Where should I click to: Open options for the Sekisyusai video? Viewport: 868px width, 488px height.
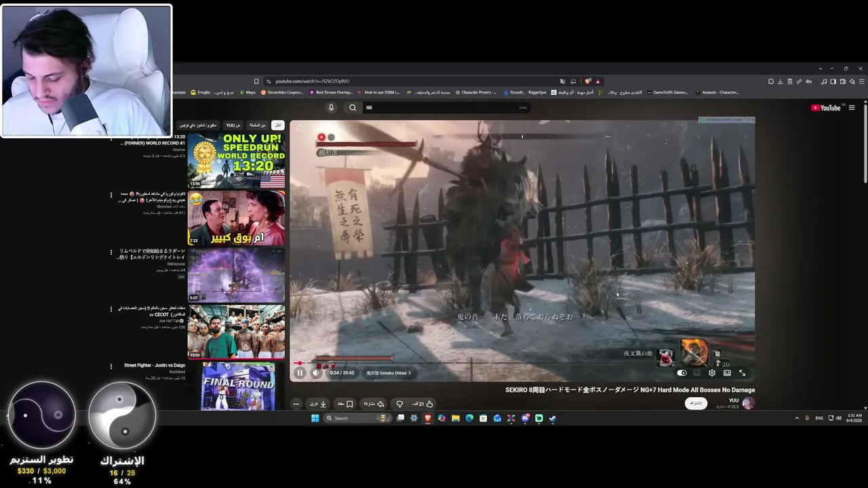click(x=111, y=252)
